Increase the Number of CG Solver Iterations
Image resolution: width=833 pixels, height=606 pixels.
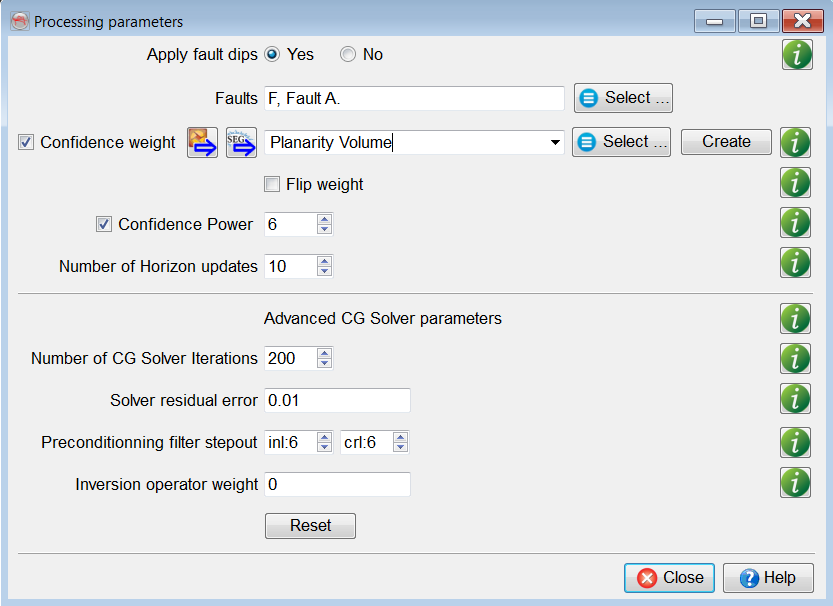324,353
